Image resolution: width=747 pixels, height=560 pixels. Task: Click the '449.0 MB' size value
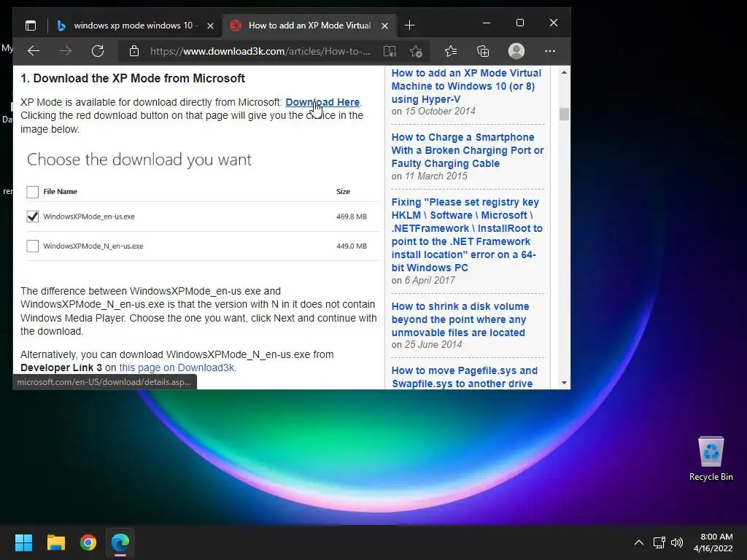352,246
